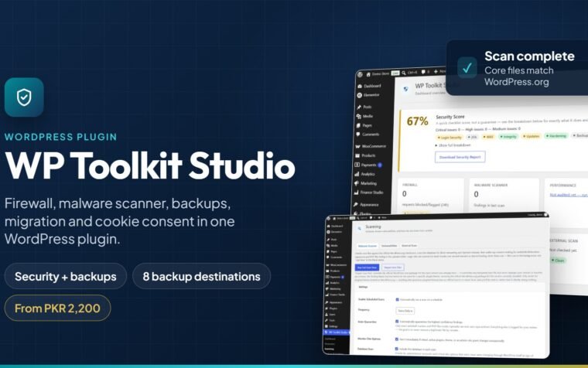Open Settings in the Scanning window sidebar
This screenshot has width=588, height=368.
click(333, 326)
